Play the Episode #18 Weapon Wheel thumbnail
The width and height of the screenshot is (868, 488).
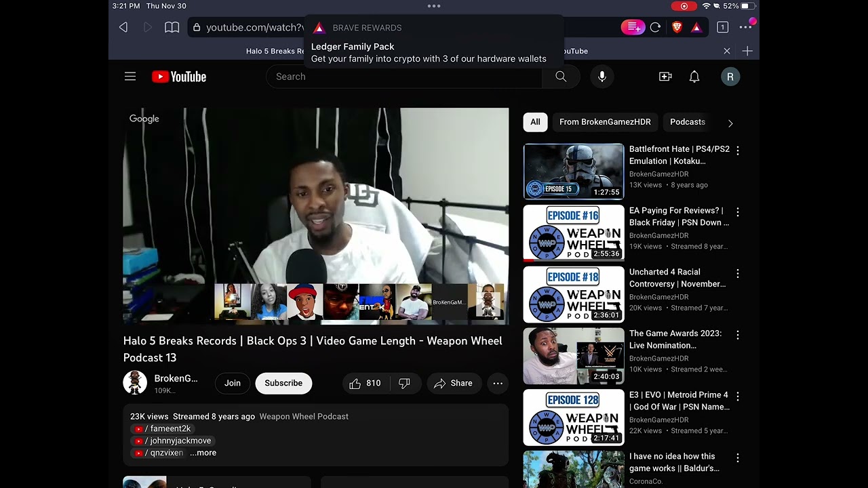click(574, 294)
